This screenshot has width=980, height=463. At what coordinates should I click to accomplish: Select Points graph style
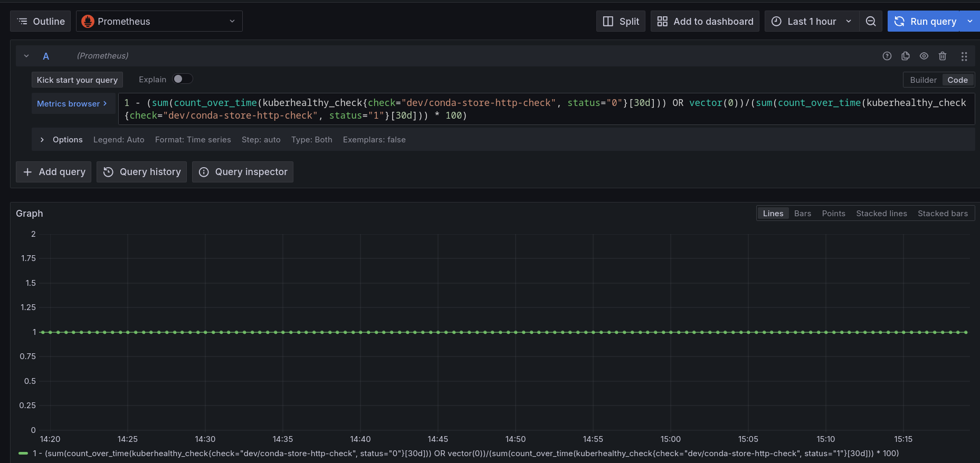[833, 213]
